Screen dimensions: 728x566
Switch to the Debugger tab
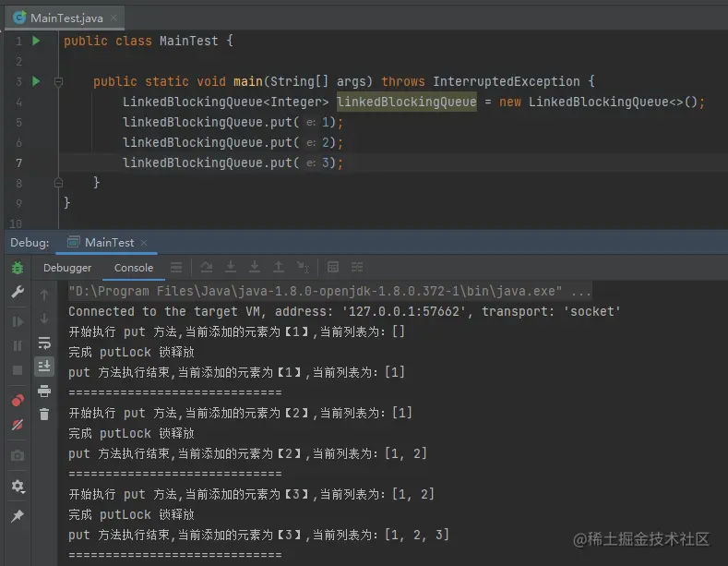tap(67, 268)
